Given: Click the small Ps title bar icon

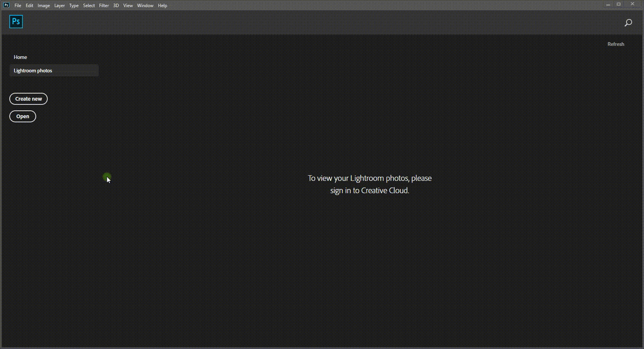Looking at the screenshot, I should point(6,5).
